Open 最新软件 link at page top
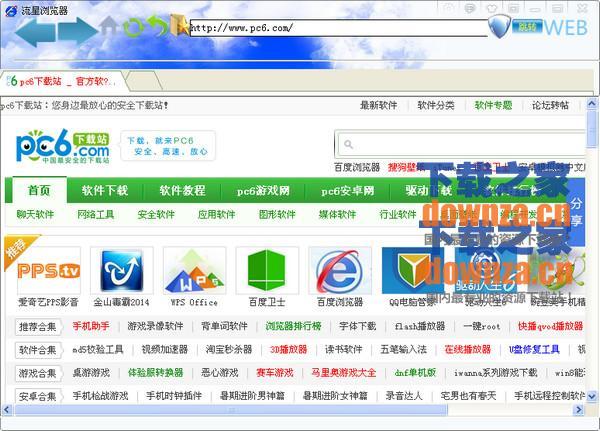This screenshot has height=431, width=600. pos(378,105)
